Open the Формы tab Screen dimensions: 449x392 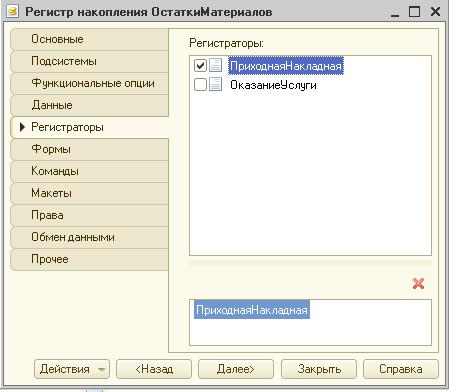pyautogui.click(x=89, y=149)
